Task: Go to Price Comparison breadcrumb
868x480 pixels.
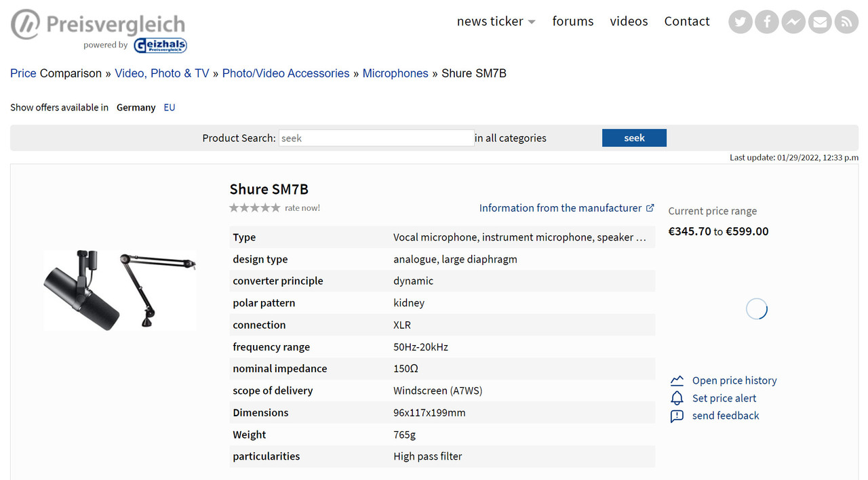Action: [56, 73]
